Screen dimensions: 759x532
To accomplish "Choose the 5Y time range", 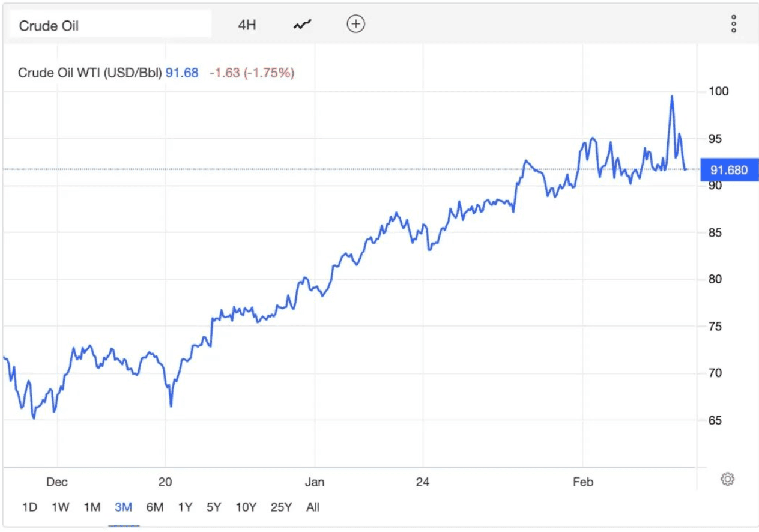I will click(x=214, y=507).
